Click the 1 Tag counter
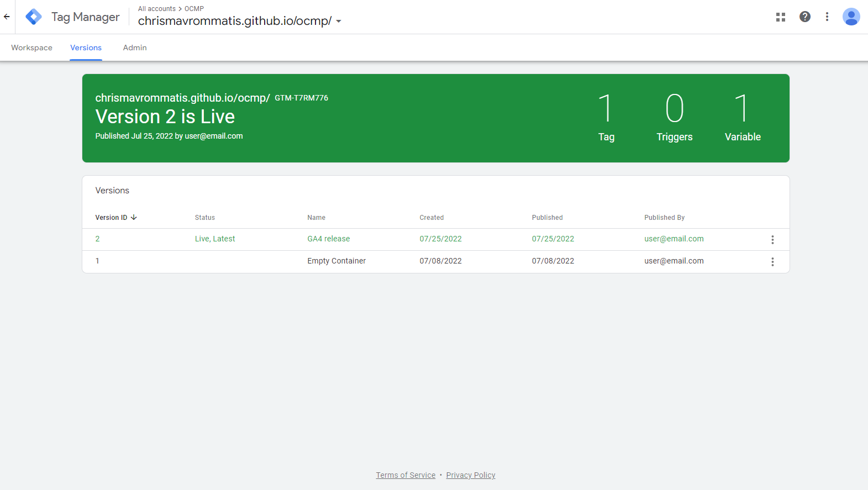The width and height of the screenshot is (868, 490). point(606,118)
